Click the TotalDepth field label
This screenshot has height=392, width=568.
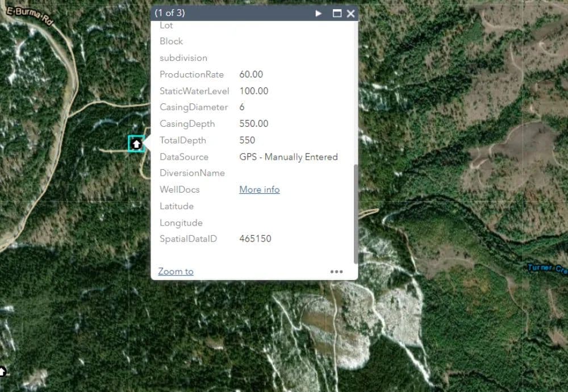(183, 140)
